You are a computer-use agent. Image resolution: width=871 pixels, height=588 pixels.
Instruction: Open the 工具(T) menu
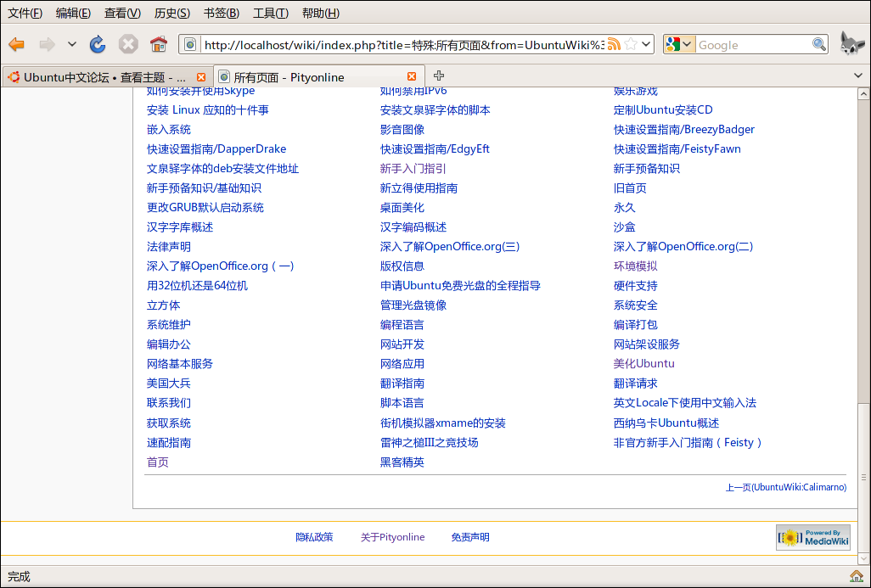tap(271, 14)
